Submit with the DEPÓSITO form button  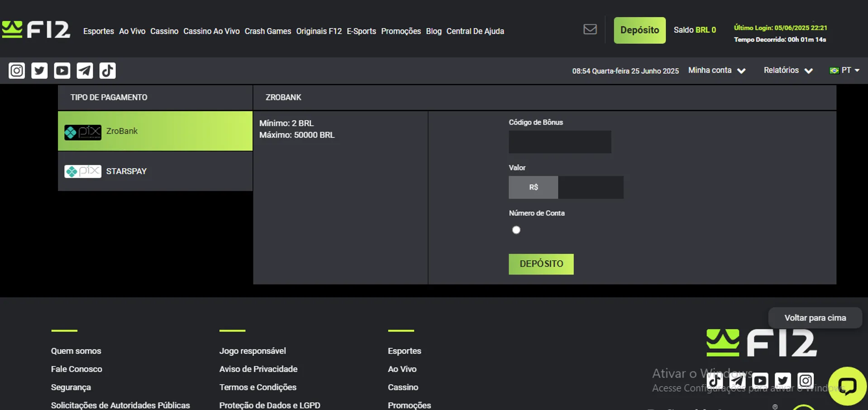pyautogui.click(x=541, y=264)
